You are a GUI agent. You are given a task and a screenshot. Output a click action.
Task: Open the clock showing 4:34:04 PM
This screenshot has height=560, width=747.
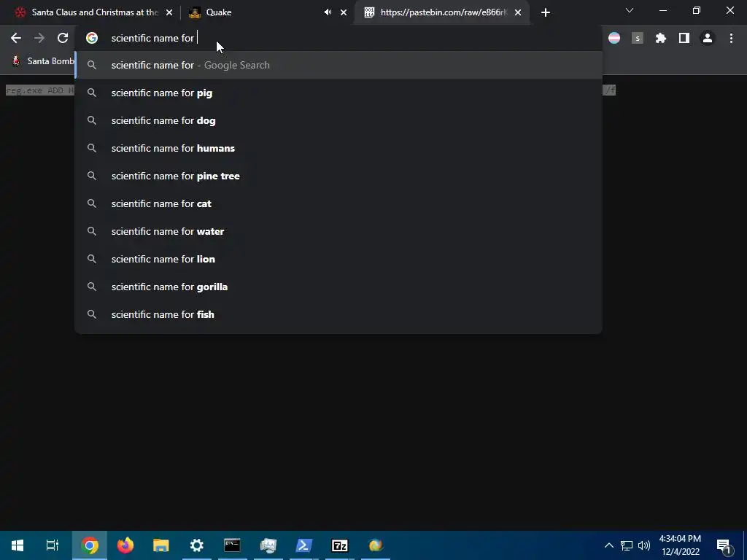681,545
